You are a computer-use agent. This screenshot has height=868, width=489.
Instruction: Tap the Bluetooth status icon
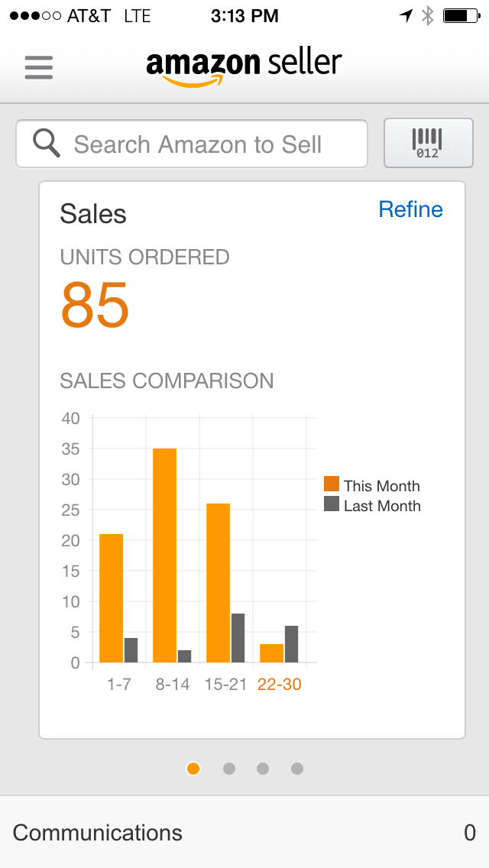pos(428,15)
